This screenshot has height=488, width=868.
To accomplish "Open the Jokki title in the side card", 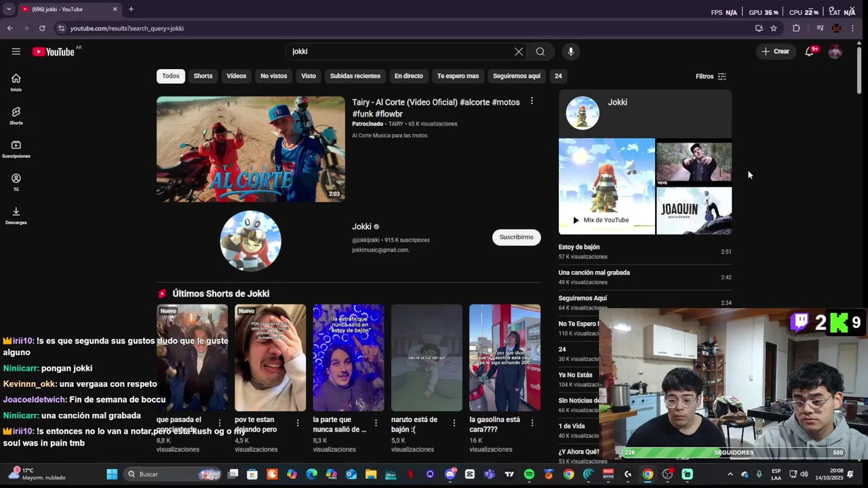I will (617, 102).
